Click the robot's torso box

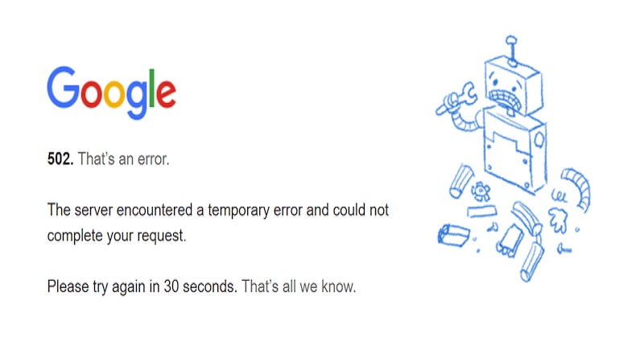(x=514, y=150)
